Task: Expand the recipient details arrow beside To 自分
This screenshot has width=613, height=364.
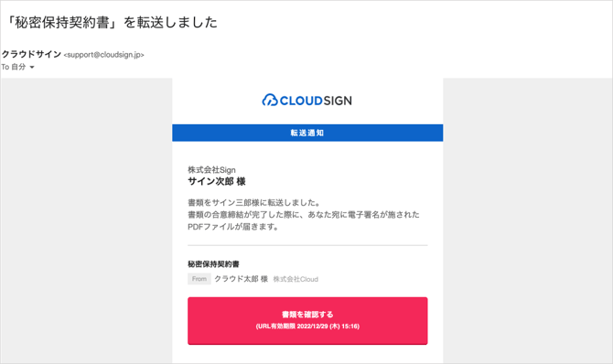Action: [32, 68]
